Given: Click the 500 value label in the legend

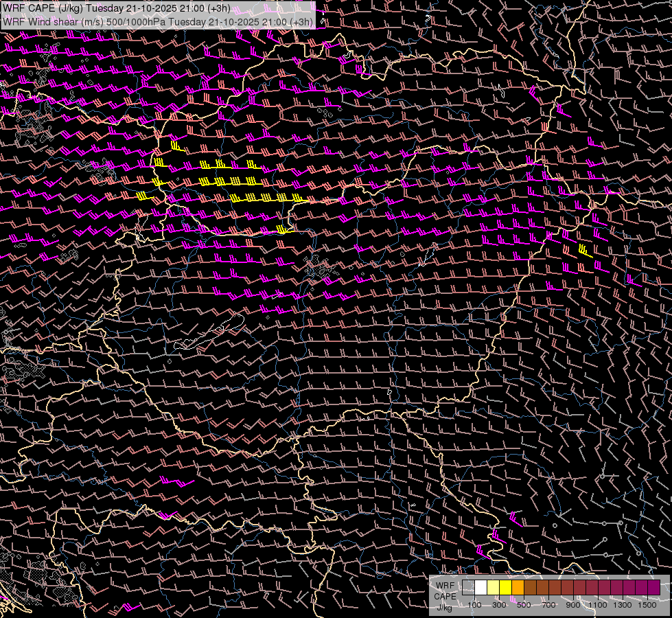Looking at the screenshot, I should (524, 605).
